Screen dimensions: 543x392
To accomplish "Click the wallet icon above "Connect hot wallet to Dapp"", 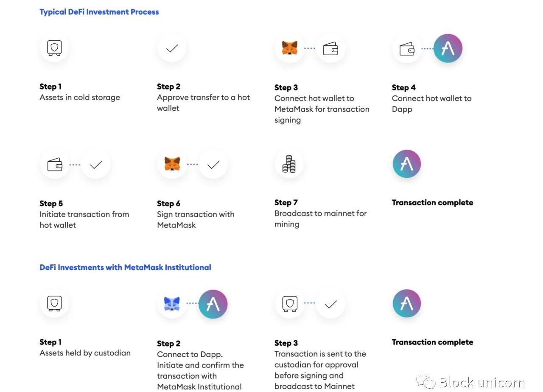I will (x=407, y=49).
